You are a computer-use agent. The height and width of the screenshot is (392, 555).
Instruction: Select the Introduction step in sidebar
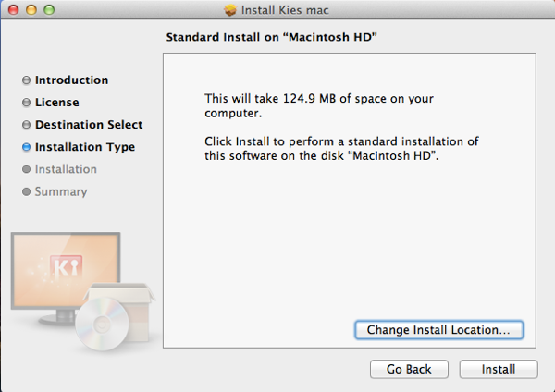(71, 80)
